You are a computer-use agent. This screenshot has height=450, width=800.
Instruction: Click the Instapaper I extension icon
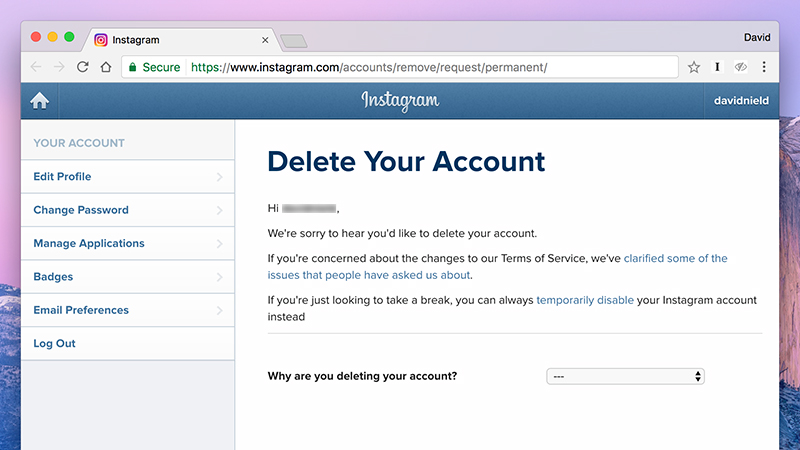717,67
